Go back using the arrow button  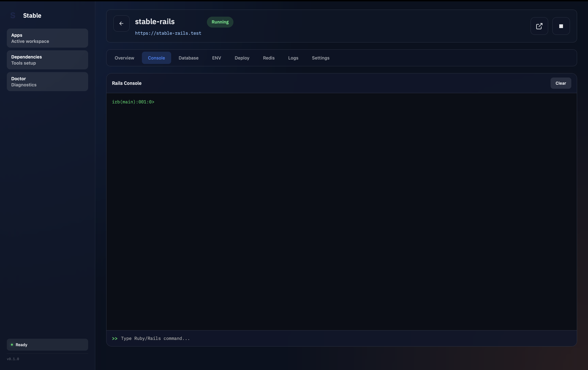click(x=121, y=23)
